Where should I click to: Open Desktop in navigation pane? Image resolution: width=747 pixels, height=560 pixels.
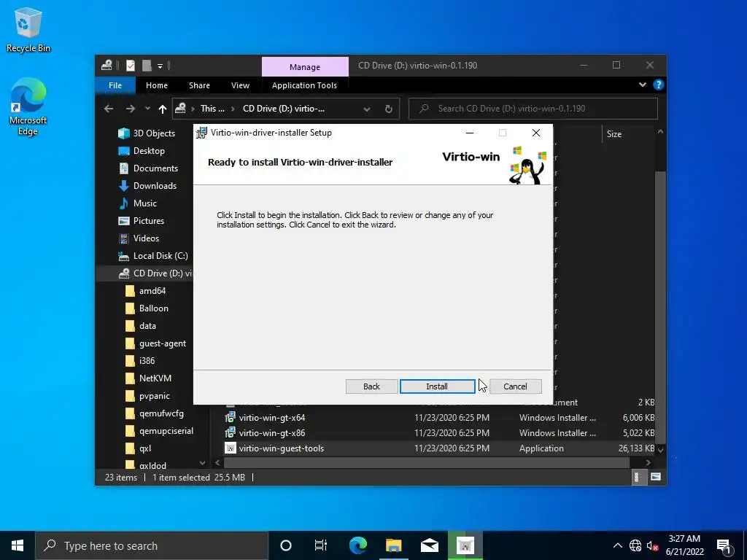coord(142,151)
